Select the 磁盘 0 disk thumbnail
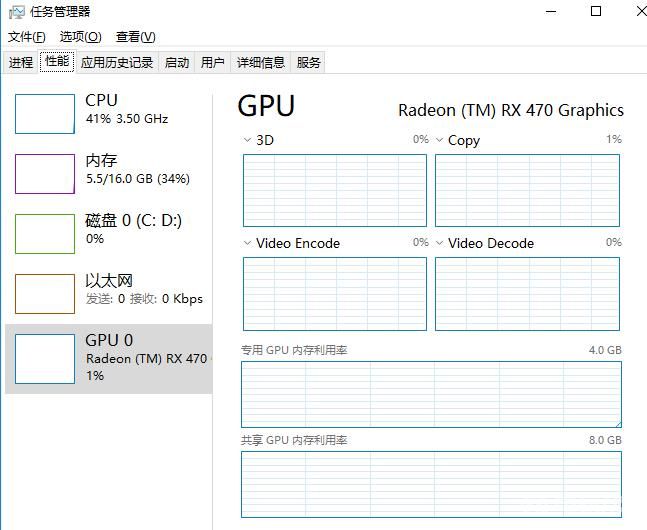 point(45,234)
